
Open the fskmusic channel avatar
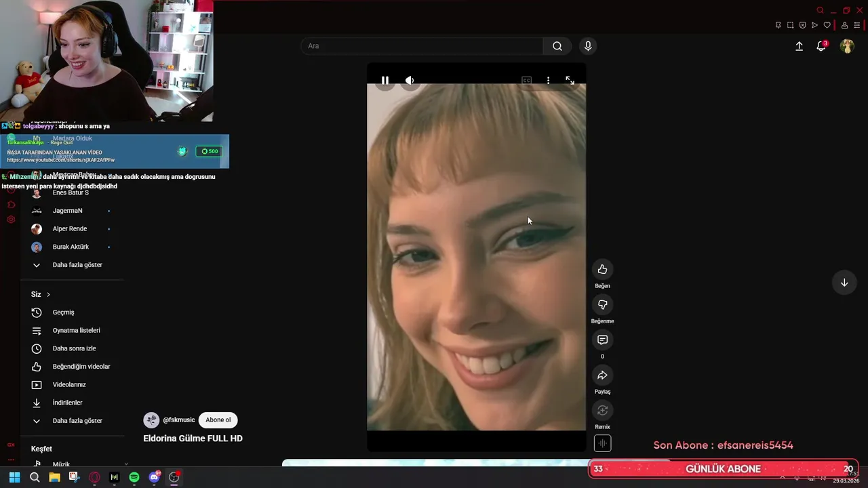click(x=151, y=420)
